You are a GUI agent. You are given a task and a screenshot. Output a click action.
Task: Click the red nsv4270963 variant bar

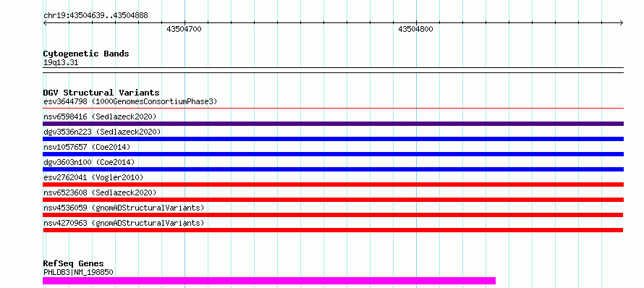point(333,230)
